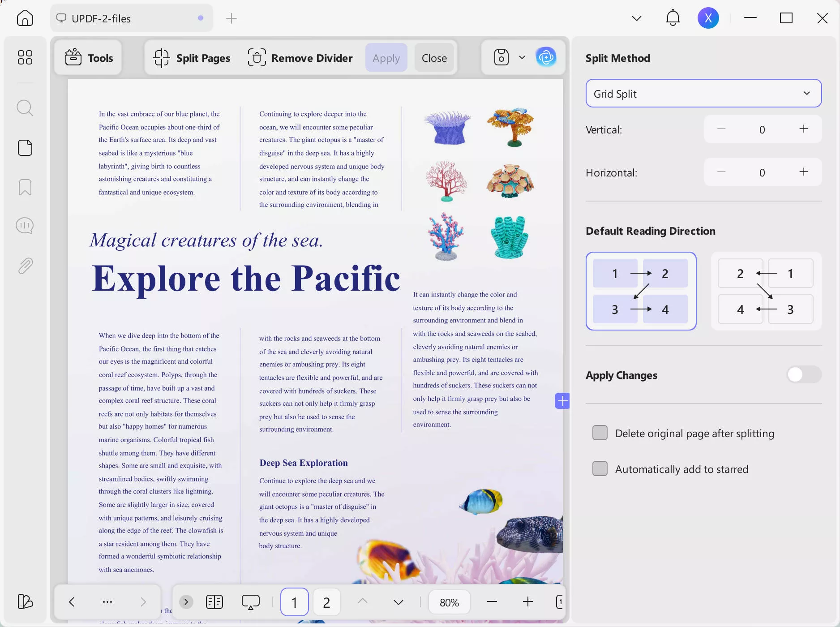Click the search icon in left sidebar

click(25, 108)
